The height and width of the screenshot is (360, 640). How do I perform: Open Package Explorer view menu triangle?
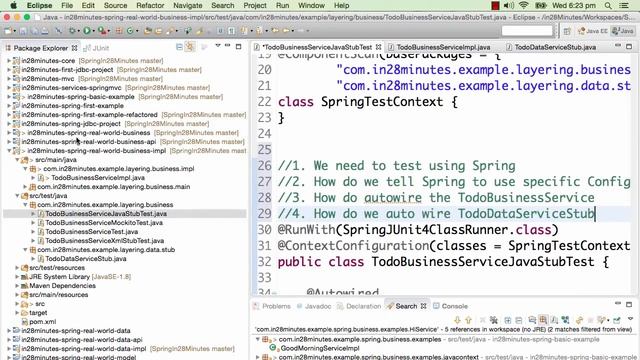tap(218, 45)
